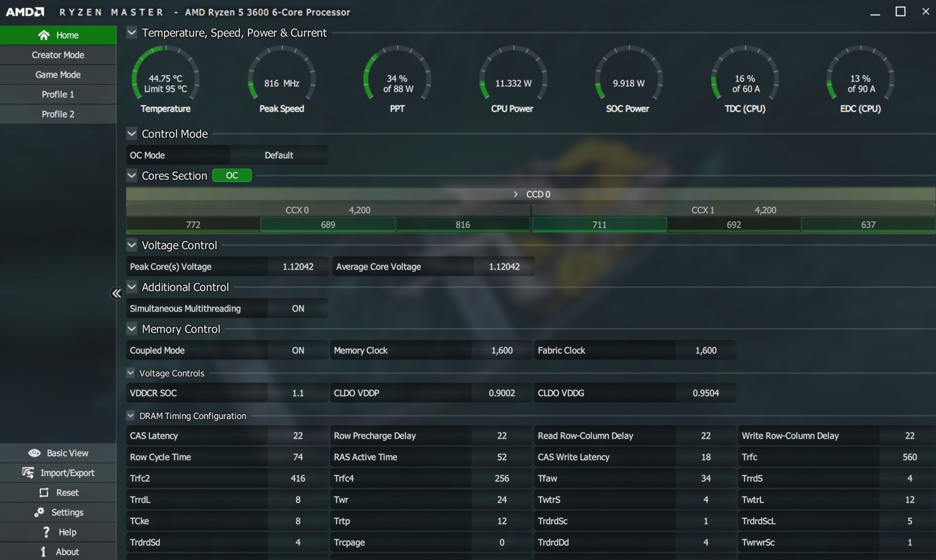Image resolution: width=936 pixels, height=560 pixels.
Task: Collapse the DRAM Timing Configuration subsection
Action: point(130,415)
